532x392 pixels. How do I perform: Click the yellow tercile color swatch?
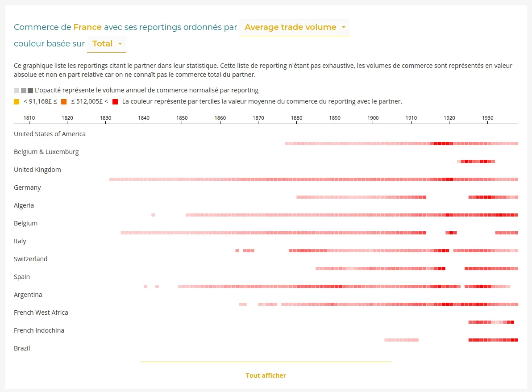click(17, 102)
